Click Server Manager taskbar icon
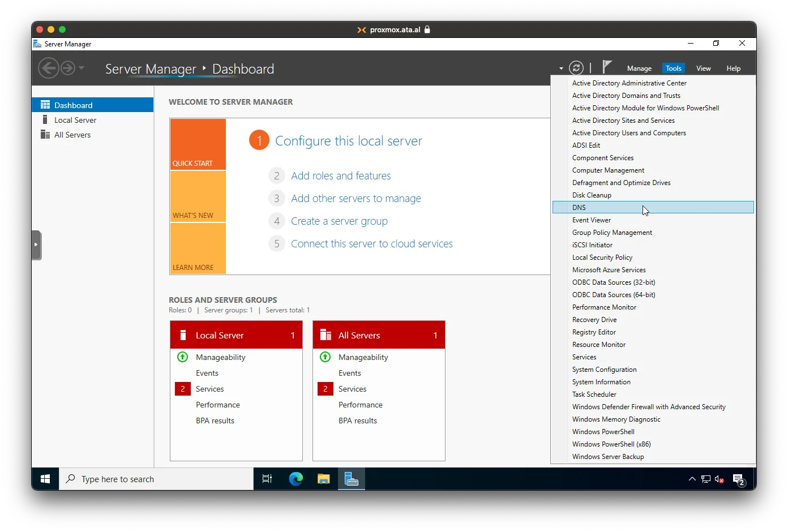This screenshot has width=788, height=532. [352, 479]
